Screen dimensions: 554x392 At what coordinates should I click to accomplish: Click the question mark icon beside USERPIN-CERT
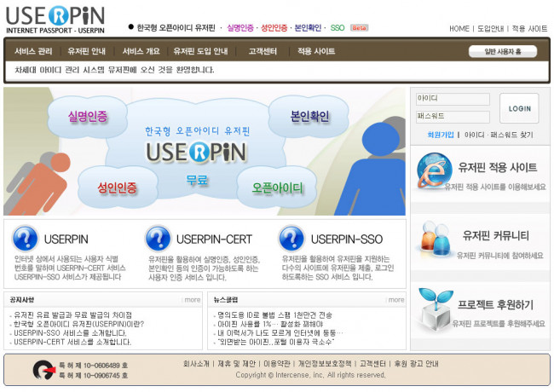pyautogui.click(x=158, y=239)
